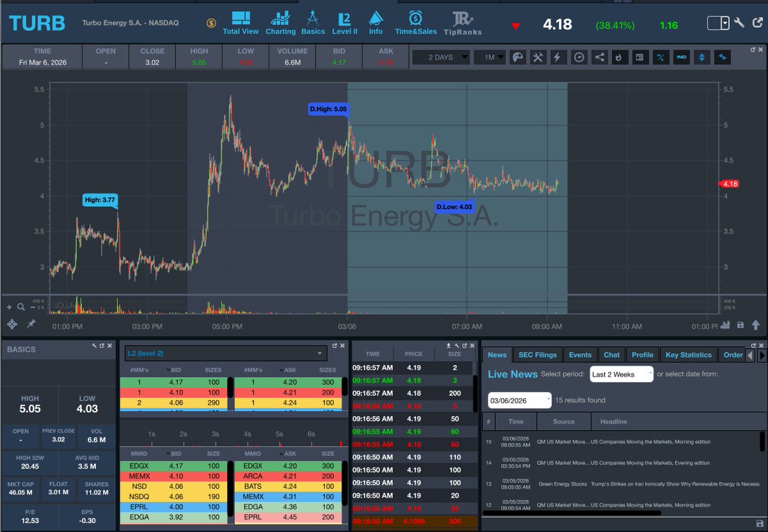The width and height of the screenshot is (768, 532).
Task: Save news using bottom-right floppy icon
Action: [x=760, y=524]
